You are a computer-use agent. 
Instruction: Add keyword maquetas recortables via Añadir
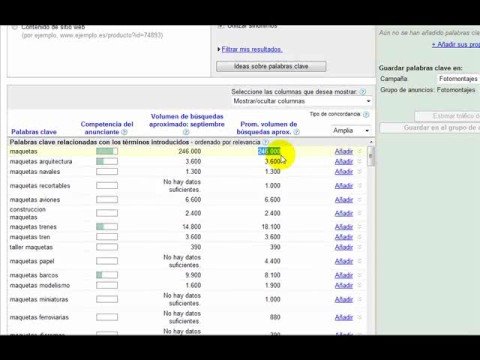click(344, 186)
